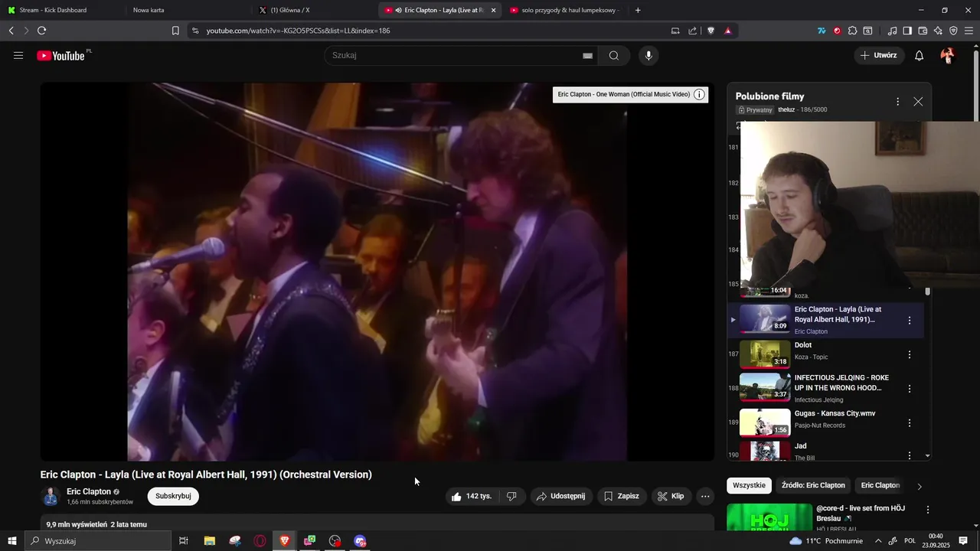Open a new browser tab with plus
Screen dimensions: 980x551
click(638, 10)
